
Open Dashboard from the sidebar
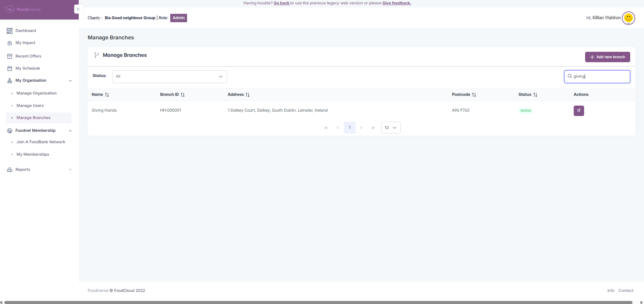point(26,31)
